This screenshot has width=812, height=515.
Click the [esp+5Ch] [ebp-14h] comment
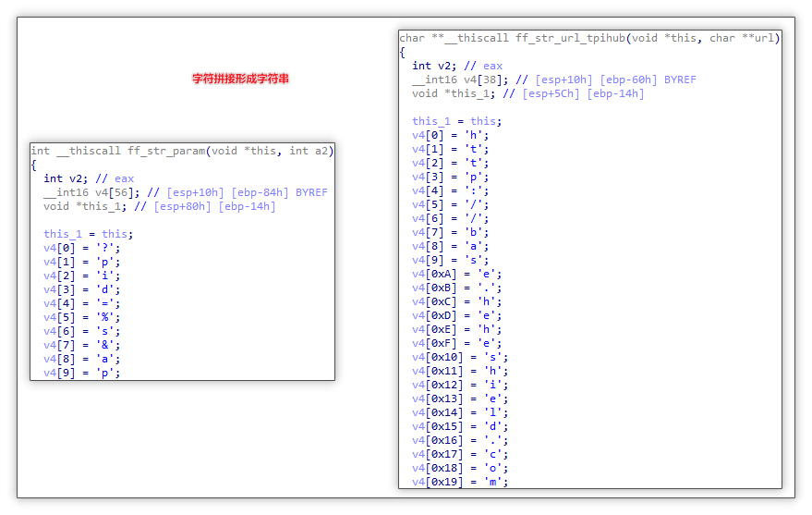click(x=583, y=93)
